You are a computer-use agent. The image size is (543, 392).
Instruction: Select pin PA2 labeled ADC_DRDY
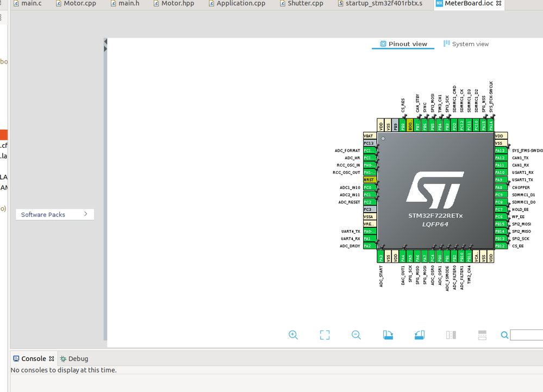[370, 246]
